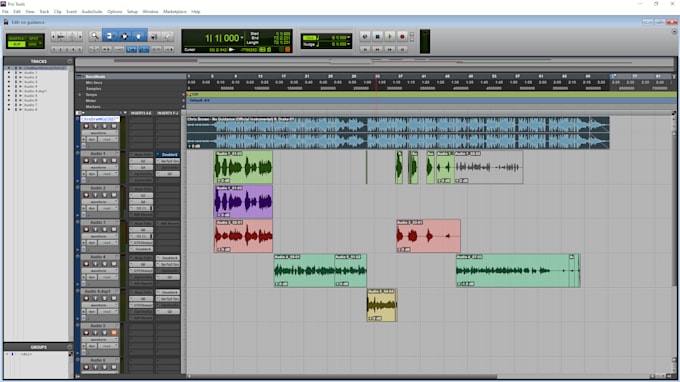Toggle input monitoring on Audio 1 track

tap(95, 161)
